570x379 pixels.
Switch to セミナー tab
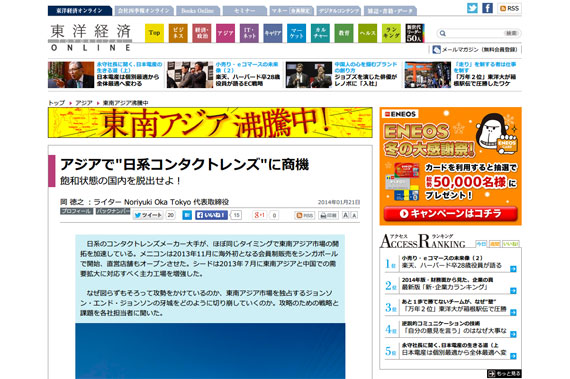click(x=245, y=11)
